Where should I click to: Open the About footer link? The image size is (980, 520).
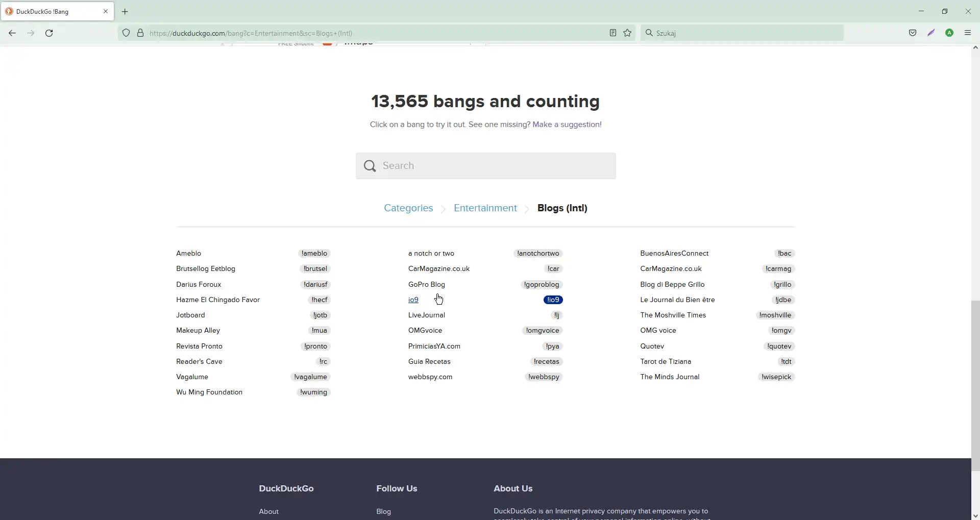(x=269, y=512)
